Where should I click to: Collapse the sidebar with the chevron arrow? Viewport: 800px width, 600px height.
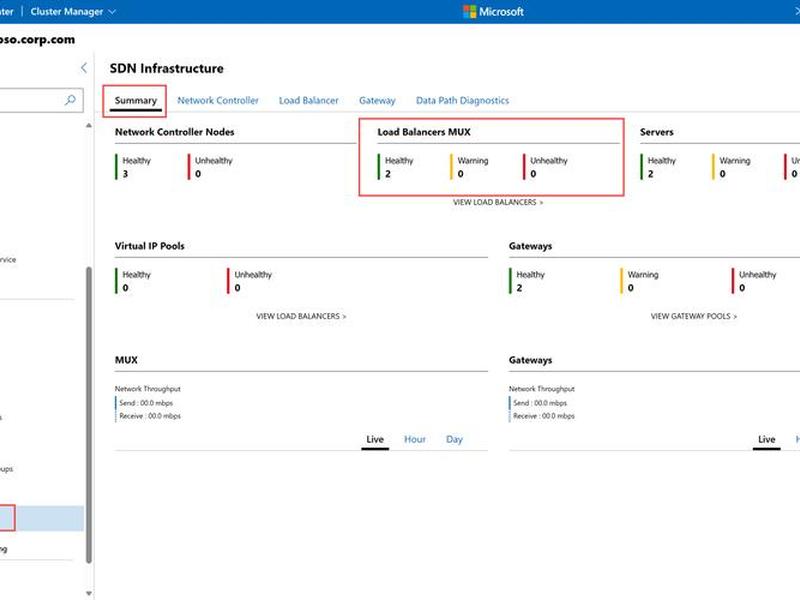[84, 68]
